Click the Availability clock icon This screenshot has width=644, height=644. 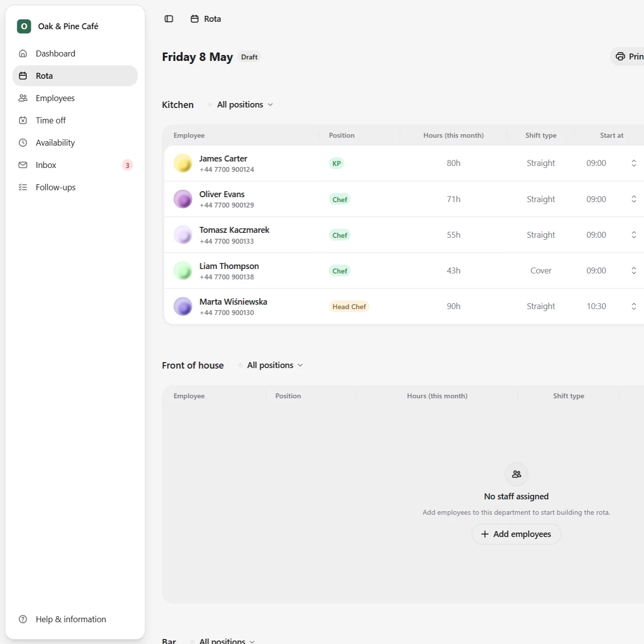(23, 143)
